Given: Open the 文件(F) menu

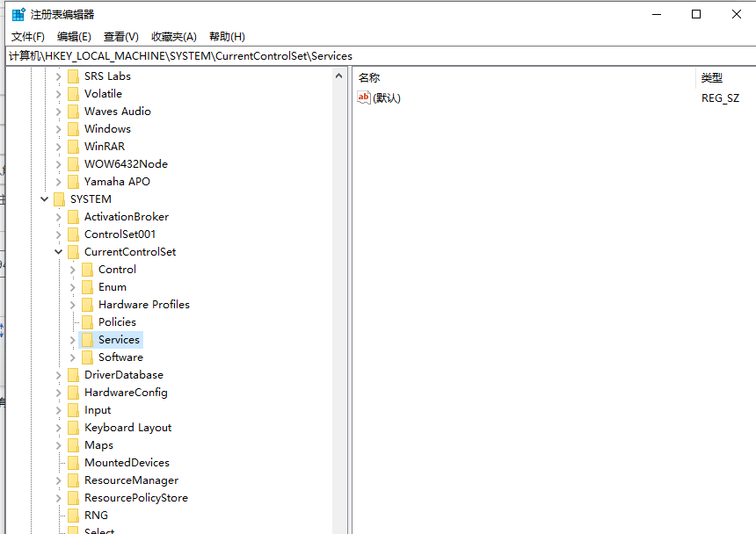Looking at the screenshot, I should [26, 36].
